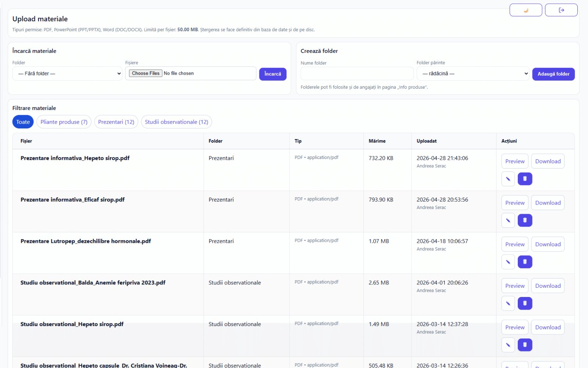
Task: Click the Încarcă upload button
Action: (x=273, y=74)
